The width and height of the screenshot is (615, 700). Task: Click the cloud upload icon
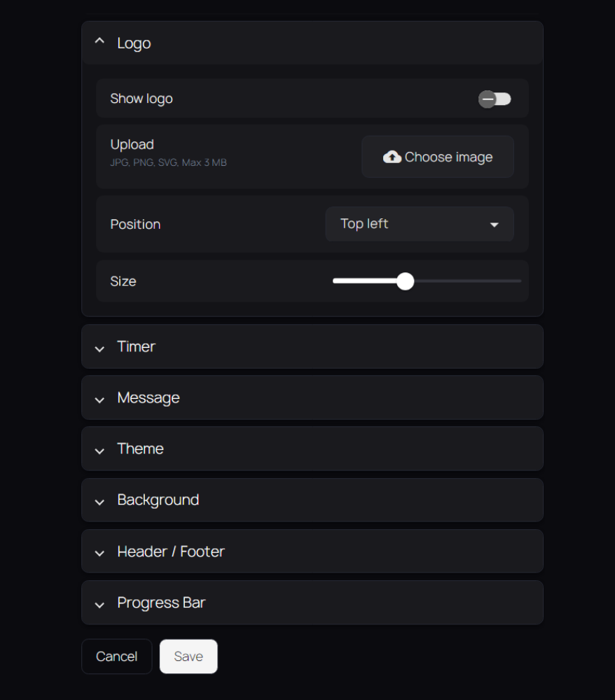pyautogui.click(x=392, y=157)
